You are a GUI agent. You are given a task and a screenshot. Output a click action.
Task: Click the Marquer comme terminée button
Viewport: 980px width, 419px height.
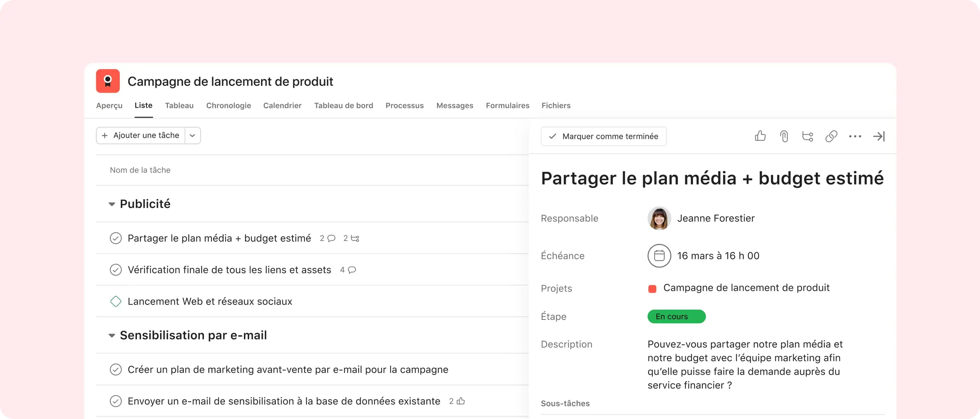tap(604, 136)
